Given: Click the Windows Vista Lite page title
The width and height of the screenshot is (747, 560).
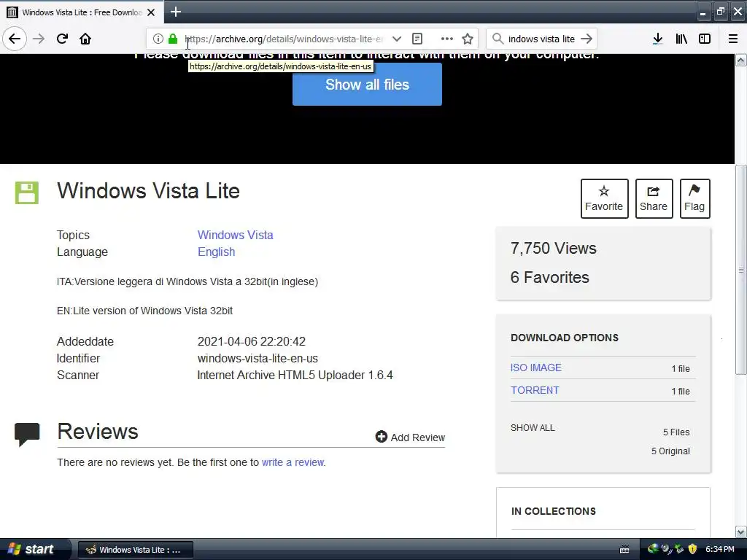Looking at the screenshot, I should [149, 190].
